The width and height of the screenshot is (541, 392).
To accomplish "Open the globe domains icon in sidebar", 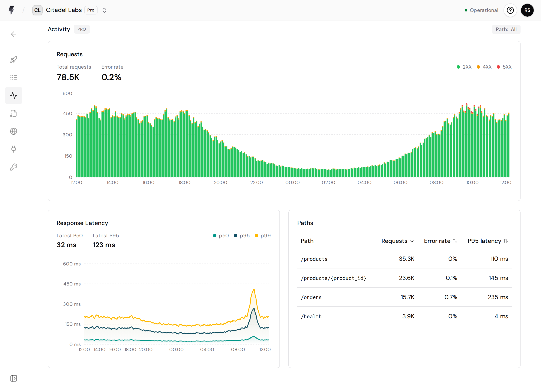I will (14, 131).
